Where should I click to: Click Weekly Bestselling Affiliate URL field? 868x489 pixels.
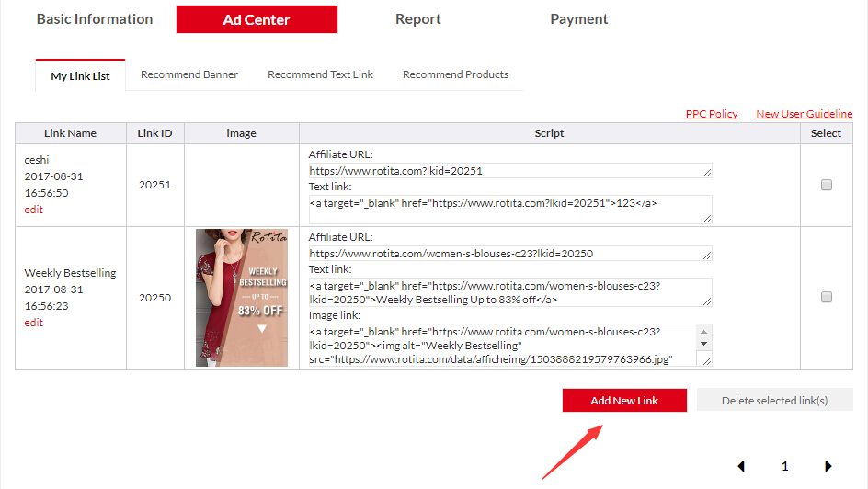[x=509, y=254]
